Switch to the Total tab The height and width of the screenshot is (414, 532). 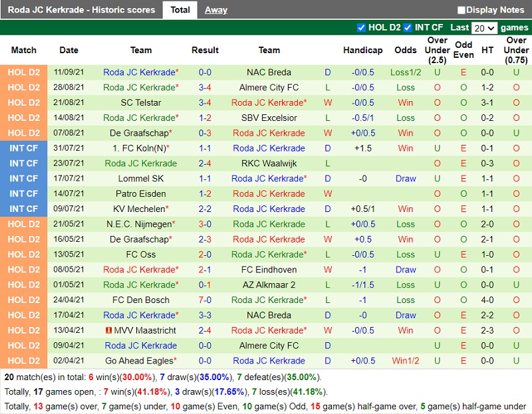pos(180,10)
